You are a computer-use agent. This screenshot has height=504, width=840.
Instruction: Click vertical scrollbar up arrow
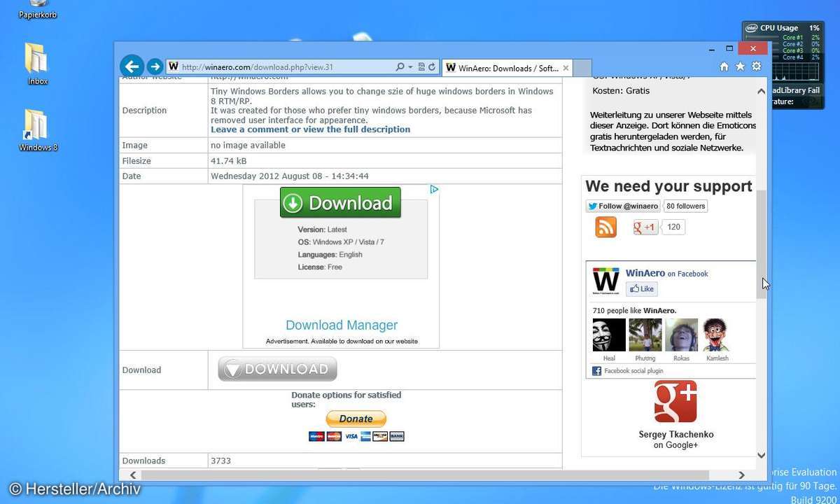762,91
